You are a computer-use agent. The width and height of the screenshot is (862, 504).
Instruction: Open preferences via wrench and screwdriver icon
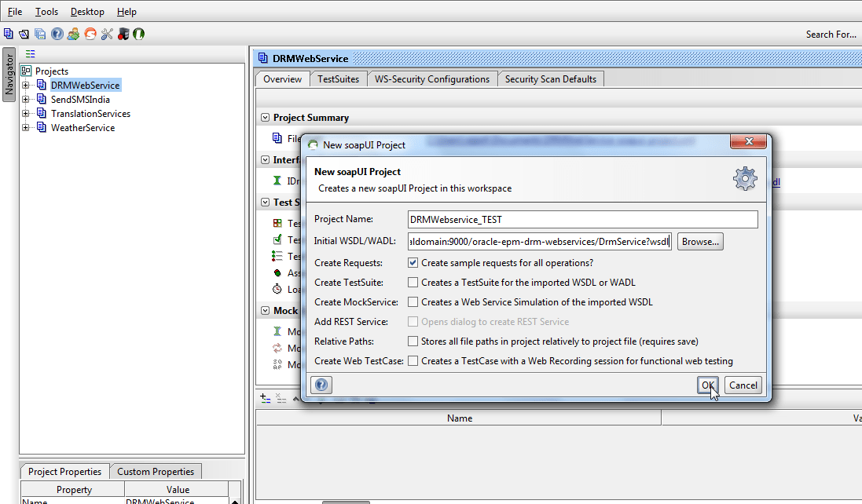click(107, 34)
